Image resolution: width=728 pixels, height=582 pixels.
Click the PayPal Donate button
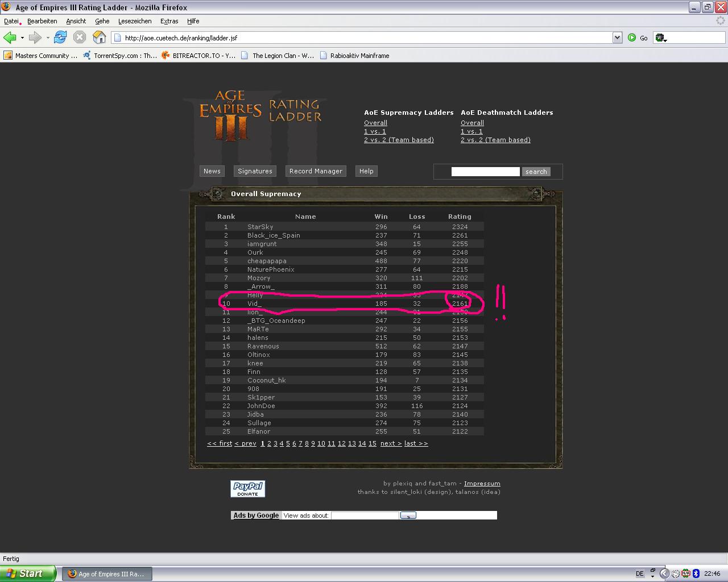(x=247, y=489)
